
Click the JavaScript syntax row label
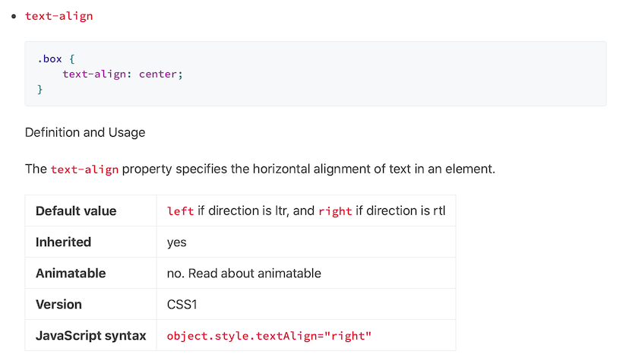coord(90,335)
